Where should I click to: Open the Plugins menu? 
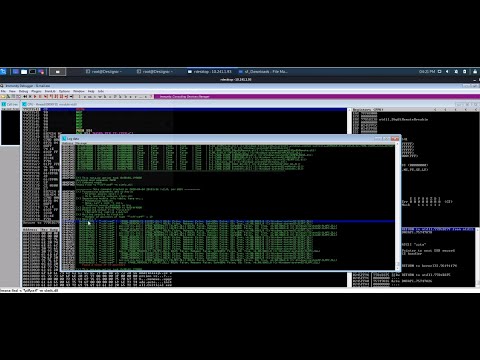pos(36,91)
